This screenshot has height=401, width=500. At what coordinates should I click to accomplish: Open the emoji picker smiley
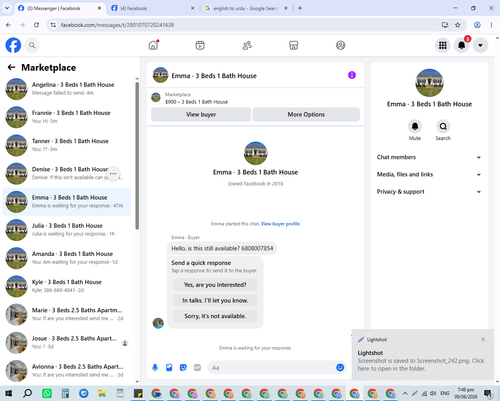tap(340, 367)
